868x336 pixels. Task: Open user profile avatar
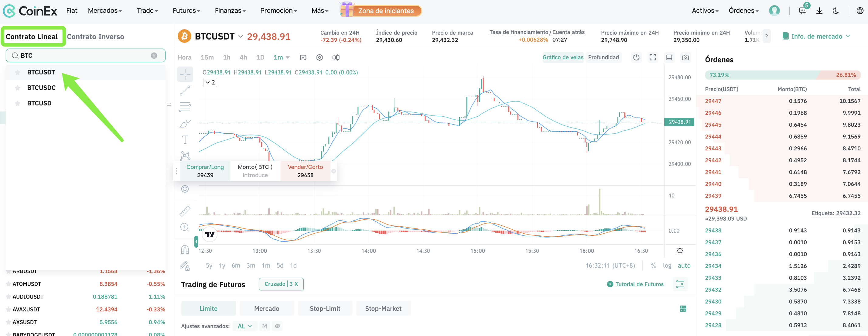[774, 11]
